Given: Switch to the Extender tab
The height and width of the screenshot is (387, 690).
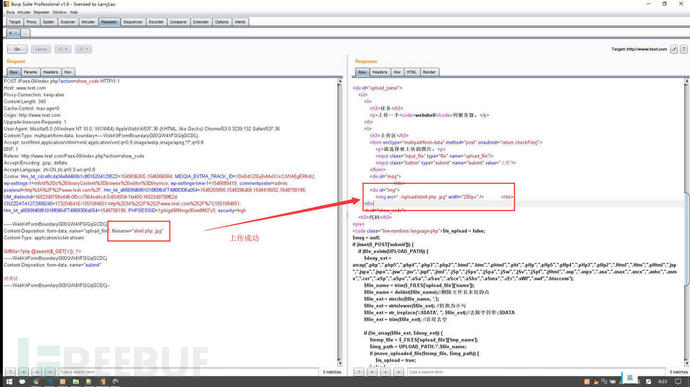Looking at the screenshot, I should [x=201, y=22].
